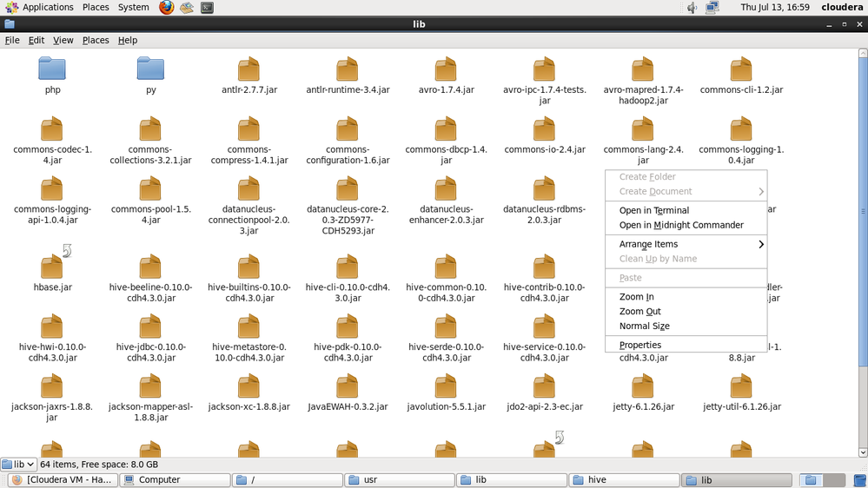Image resolution: width=868 pixels, height=488 pixels.
Task: Open the terminal launcher in top panel
Action: tap(207, 8)
